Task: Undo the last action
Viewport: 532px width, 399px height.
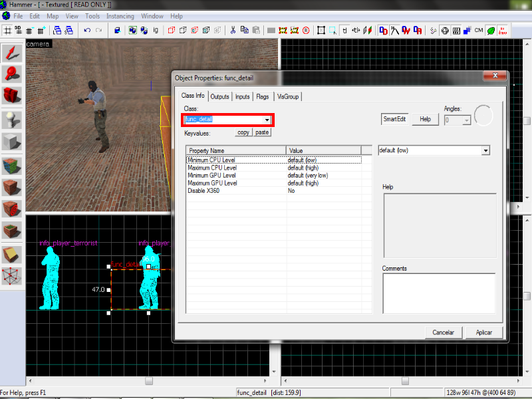Action: 87,31
